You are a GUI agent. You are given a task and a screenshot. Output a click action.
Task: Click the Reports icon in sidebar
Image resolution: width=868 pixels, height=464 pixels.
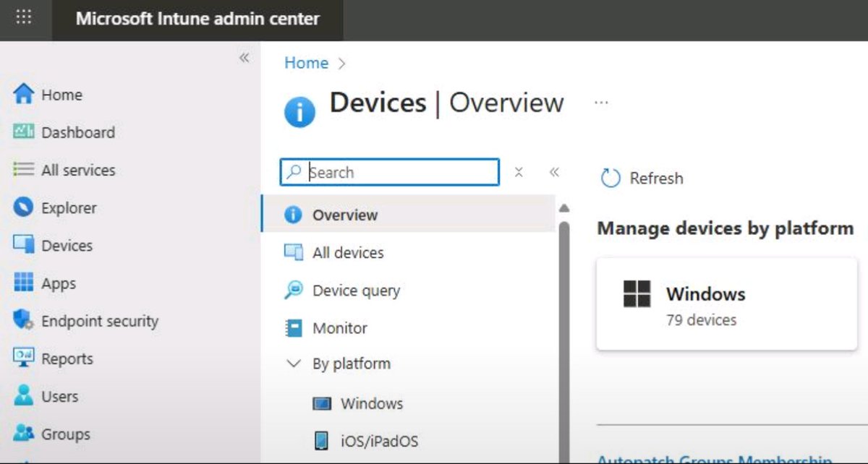(24, 358)
